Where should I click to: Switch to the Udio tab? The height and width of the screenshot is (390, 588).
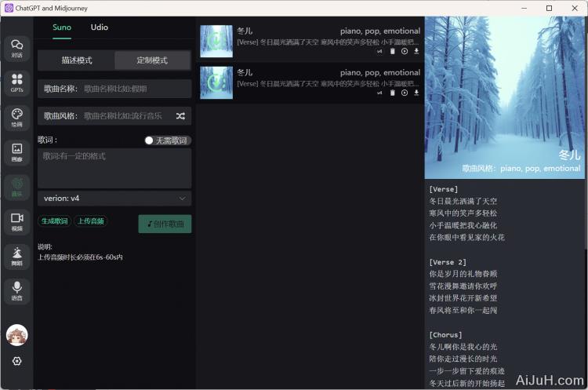click(100, 27)
